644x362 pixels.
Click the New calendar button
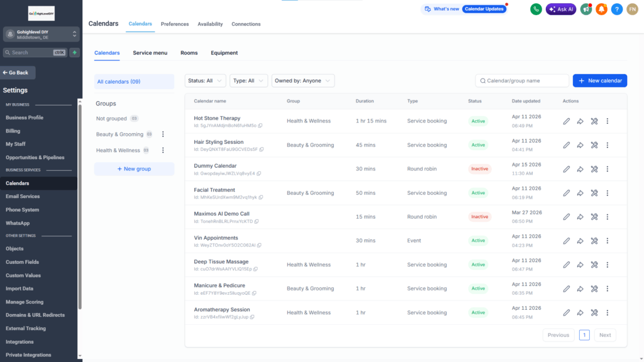(x=599, y=81)
